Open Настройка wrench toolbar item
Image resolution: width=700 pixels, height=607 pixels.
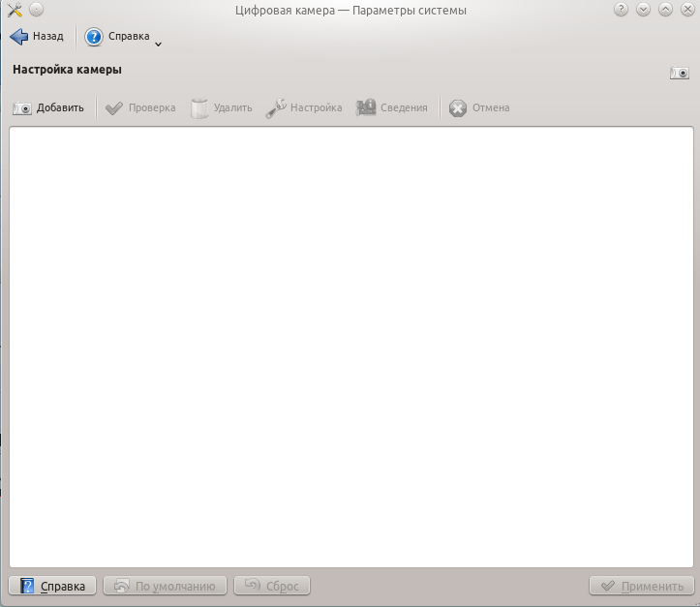[304, 108]
